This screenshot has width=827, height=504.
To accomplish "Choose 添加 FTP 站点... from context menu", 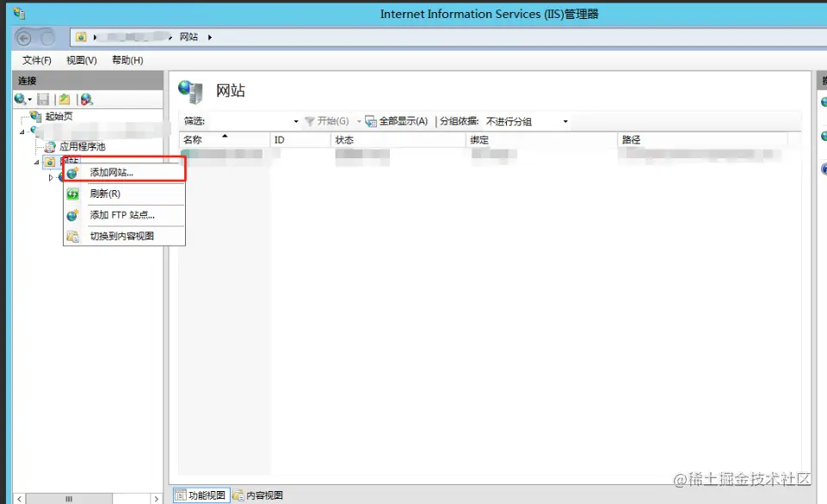I will tap(125, 215).
